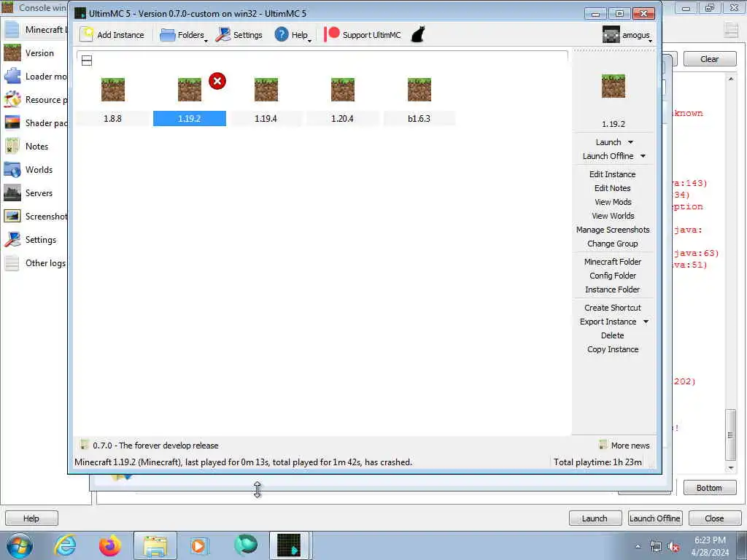Screen dimensions: 747x560
Task: Click Support UltimMC Patreon icon
Action: (x=332, y=34)
